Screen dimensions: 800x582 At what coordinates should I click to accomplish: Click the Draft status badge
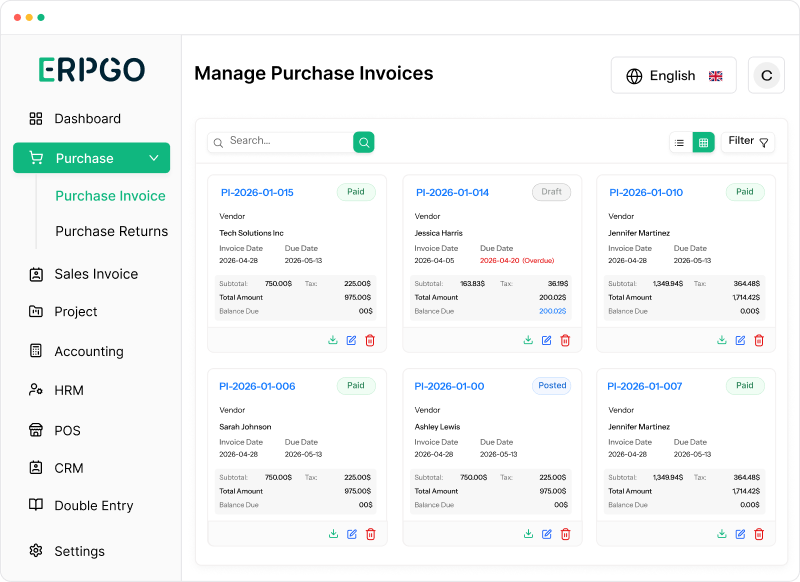[552, 192]
